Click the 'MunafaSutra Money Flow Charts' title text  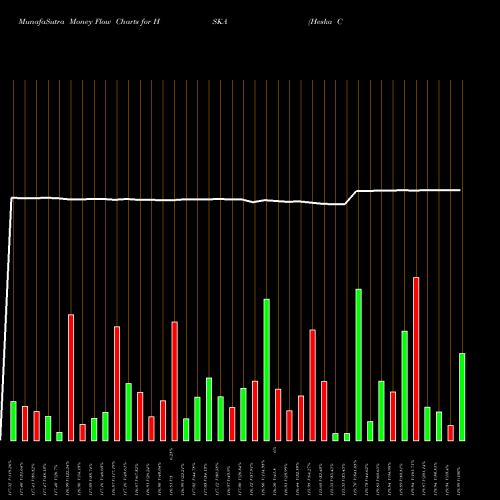(89, 22)
